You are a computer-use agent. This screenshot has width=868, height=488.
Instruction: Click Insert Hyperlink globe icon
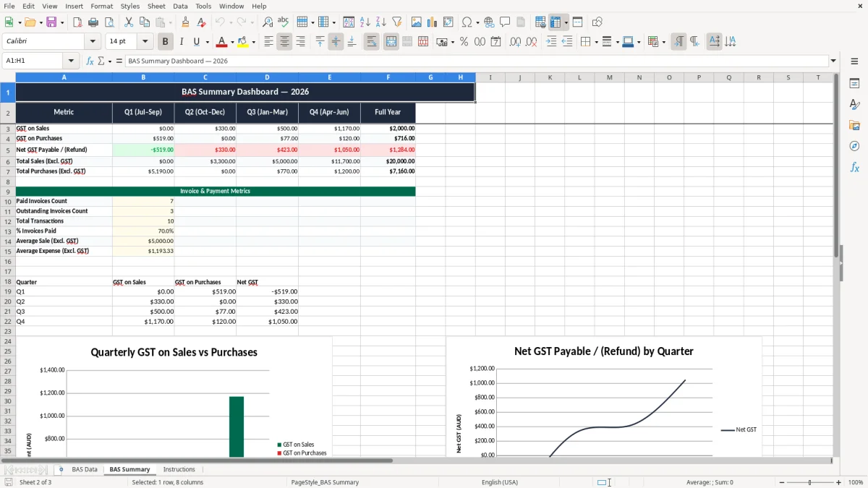pos(489,22)
